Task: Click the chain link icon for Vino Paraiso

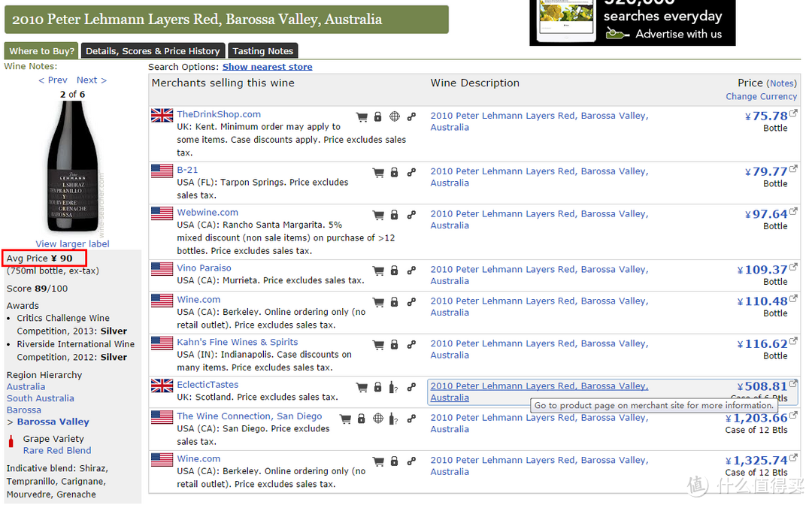Action: click(x=412, y=270)
